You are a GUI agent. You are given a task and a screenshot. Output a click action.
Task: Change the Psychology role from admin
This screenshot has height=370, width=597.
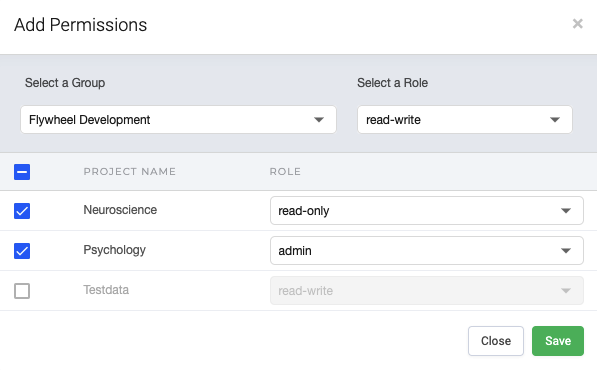click(x=426, y=250)
